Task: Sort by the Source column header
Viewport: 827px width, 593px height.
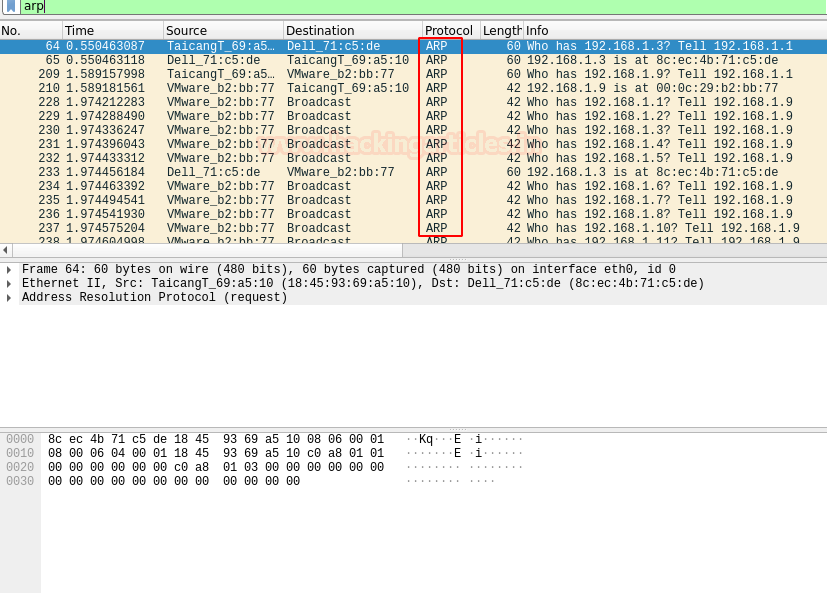Action: point(224,31)
